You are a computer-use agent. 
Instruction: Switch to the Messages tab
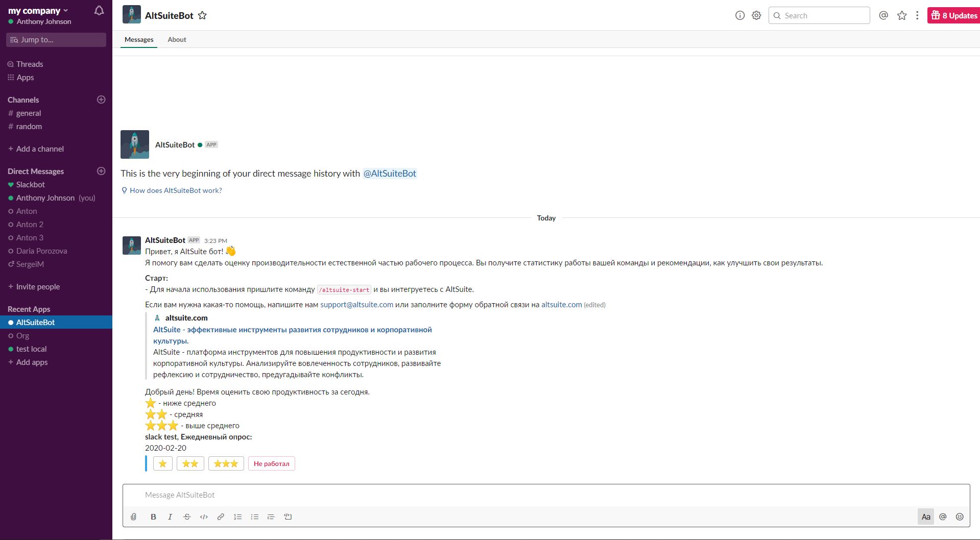point(139,39)
